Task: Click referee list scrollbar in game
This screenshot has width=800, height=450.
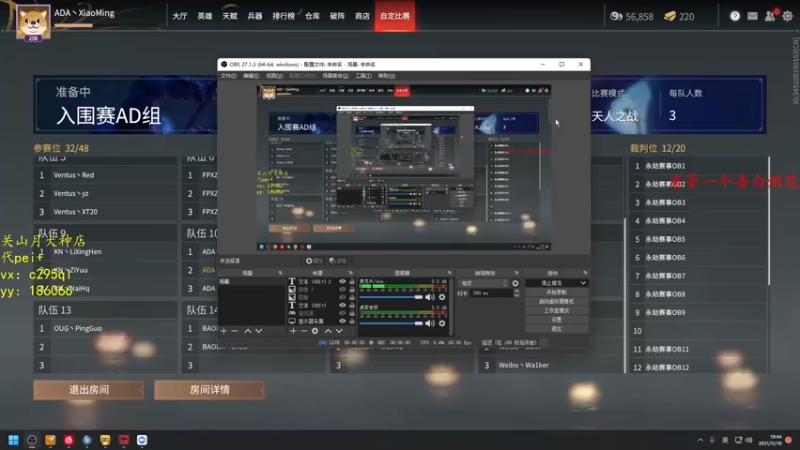Action: tap(769, 221)
